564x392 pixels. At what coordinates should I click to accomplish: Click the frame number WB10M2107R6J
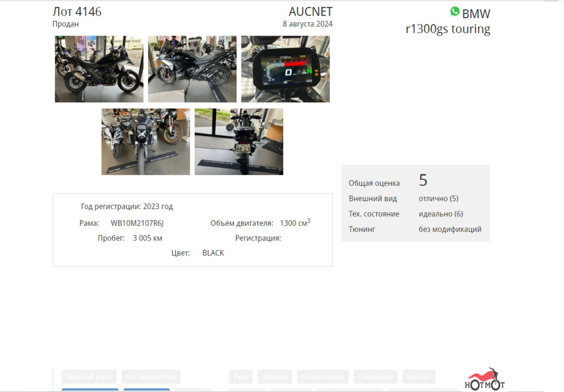point(137,223)
